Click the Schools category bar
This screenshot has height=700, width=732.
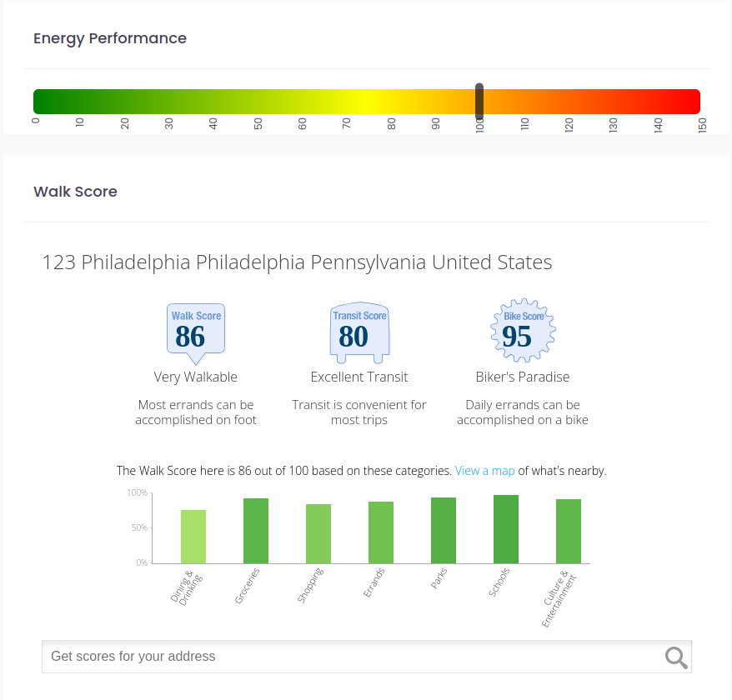(x=506, y=529)
